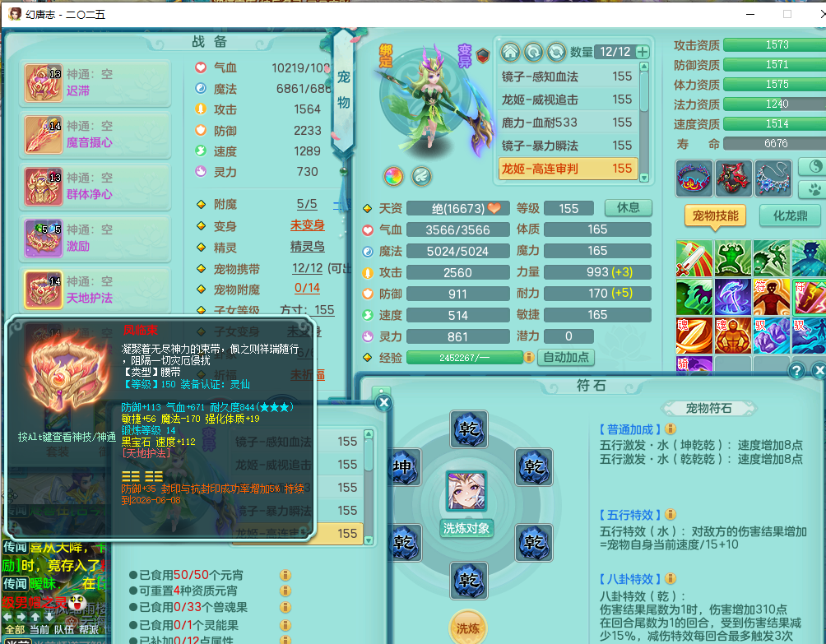Click the red 符 figure skill icon
Viewport: 826px width, 644px height.
click(771, 297)
